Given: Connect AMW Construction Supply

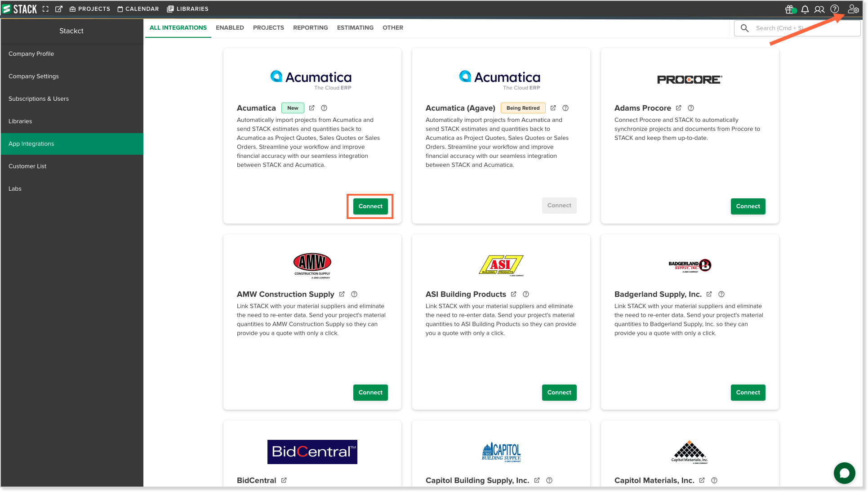Looking at the screenshot, I should tap(370, 393).
